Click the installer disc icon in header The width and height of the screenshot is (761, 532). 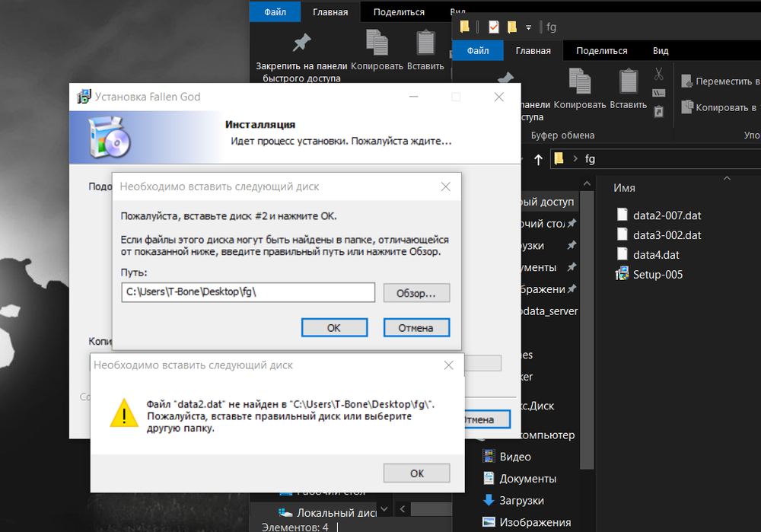[109, 137]
